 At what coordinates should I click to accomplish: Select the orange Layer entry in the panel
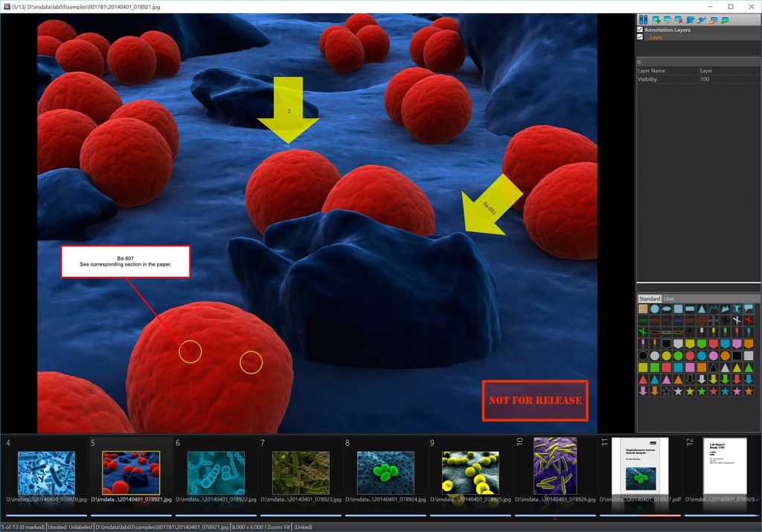point(656,37)
